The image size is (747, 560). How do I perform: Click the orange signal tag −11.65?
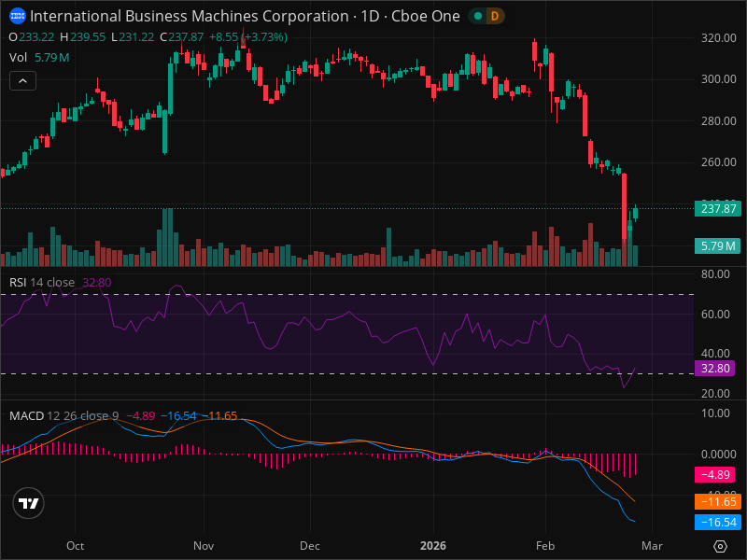point(718,501)
